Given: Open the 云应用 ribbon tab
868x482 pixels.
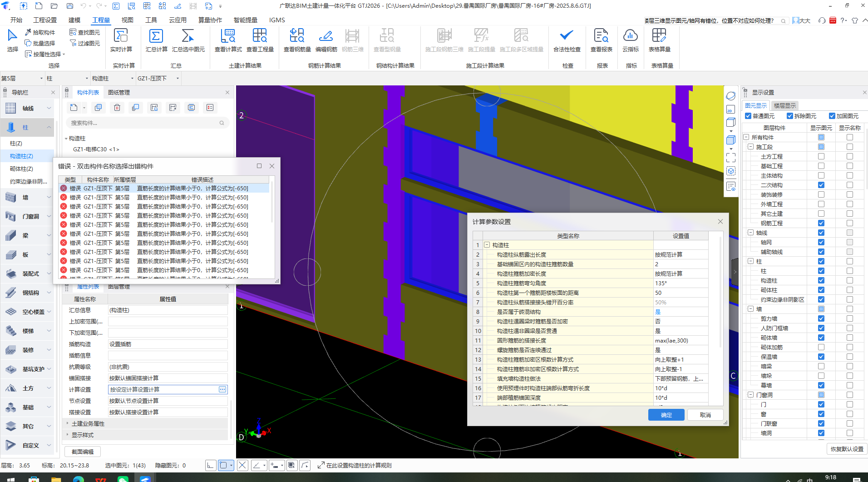Looking at the screenshot, I should tap(178, 20).
